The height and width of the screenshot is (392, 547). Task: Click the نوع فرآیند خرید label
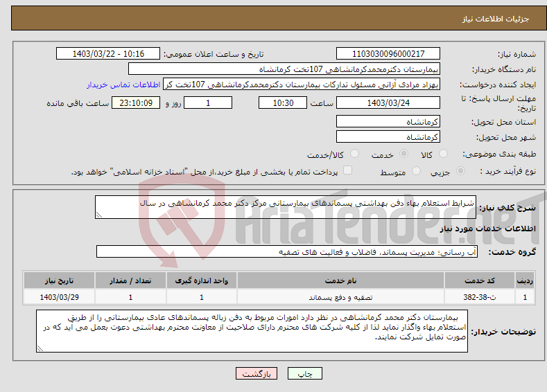tap(508, 171)
